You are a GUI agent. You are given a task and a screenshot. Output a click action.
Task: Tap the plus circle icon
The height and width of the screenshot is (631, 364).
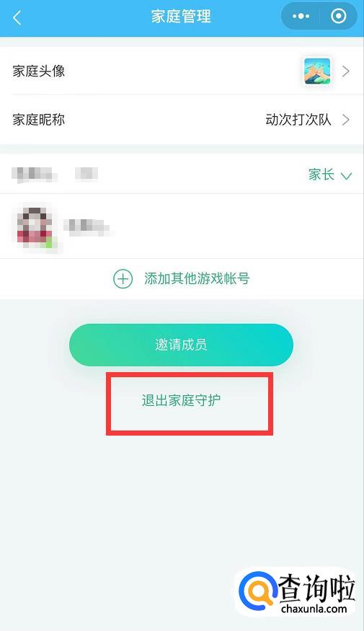pyautogui.click(x=123, y=279)
